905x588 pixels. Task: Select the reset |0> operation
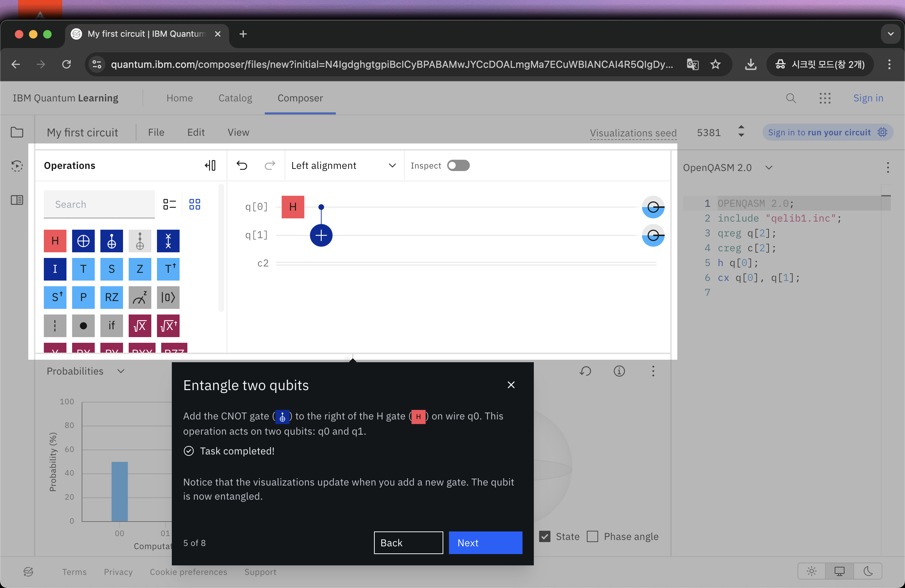(x=168, y=297)
